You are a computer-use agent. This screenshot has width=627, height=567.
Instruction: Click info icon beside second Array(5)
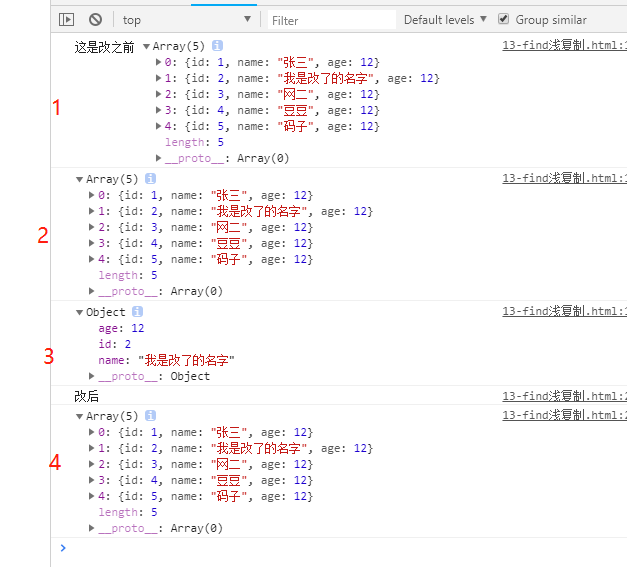[x=150, y=178]
